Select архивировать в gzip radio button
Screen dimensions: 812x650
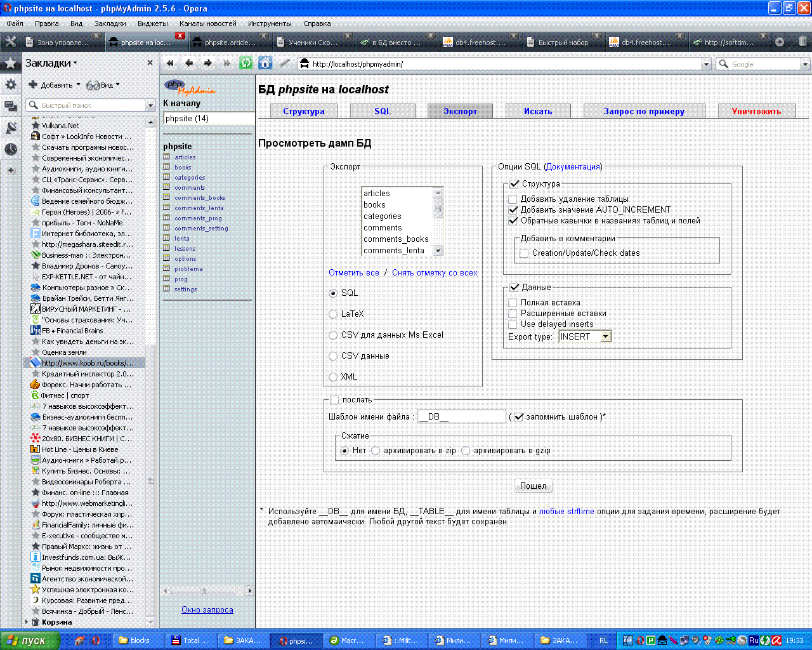[466, 451]
